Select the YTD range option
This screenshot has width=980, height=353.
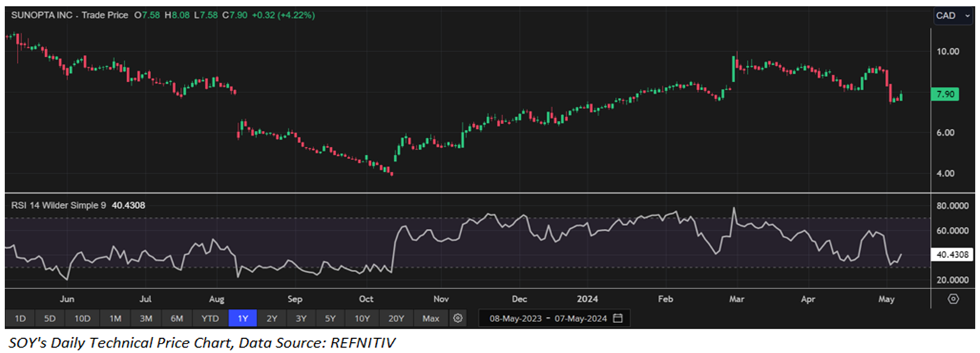tap(210, 318)
